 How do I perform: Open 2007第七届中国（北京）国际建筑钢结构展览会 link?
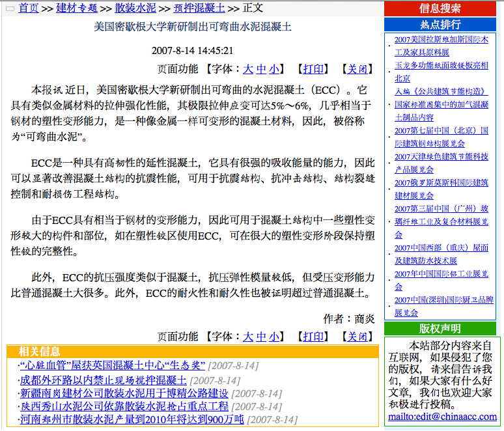click(441, 137)
